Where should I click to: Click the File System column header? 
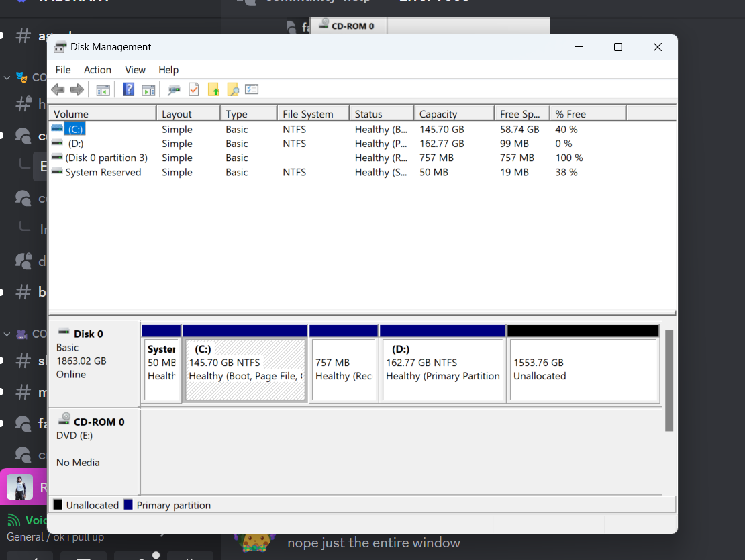tap(308, 114)
